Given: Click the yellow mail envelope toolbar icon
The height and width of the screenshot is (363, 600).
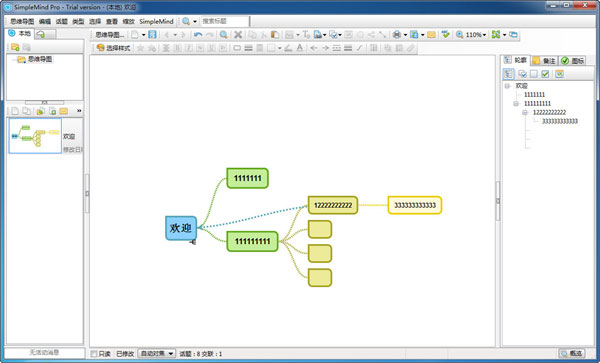Looking at the screenshot, I should (431, 35).
